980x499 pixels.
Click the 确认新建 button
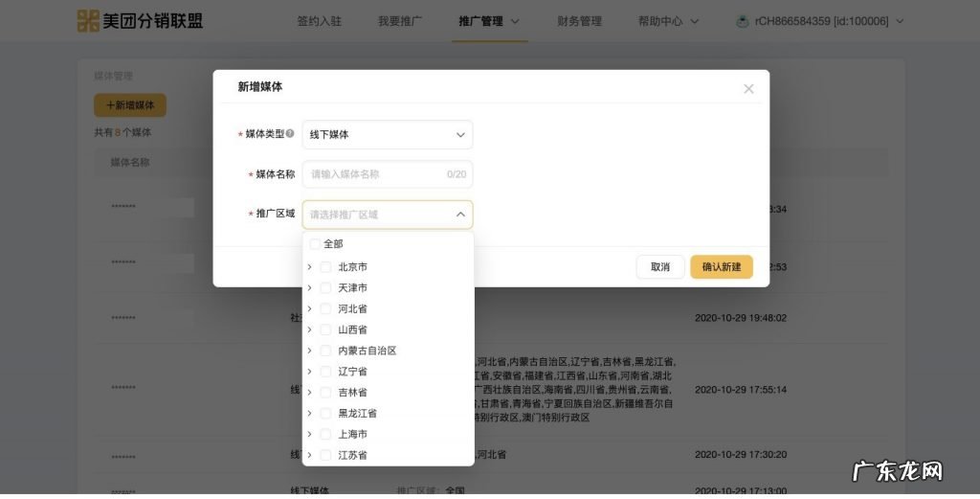[x=722, y=267]
